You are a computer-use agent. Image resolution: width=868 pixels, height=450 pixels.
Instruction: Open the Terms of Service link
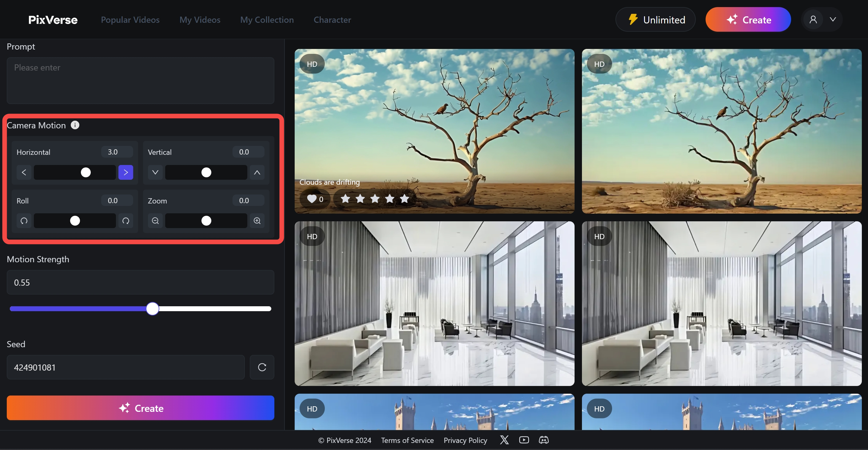pyautogui.click(x=407, y=440)
